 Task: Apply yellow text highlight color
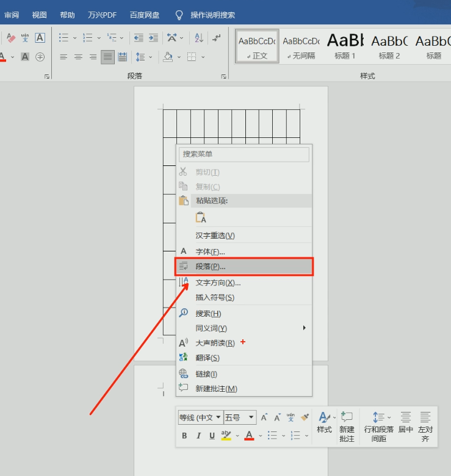(x=226, y=436)
